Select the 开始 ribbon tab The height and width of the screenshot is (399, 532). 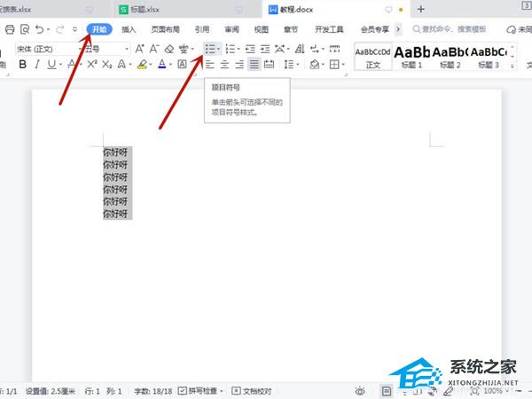tap(99, 29)
